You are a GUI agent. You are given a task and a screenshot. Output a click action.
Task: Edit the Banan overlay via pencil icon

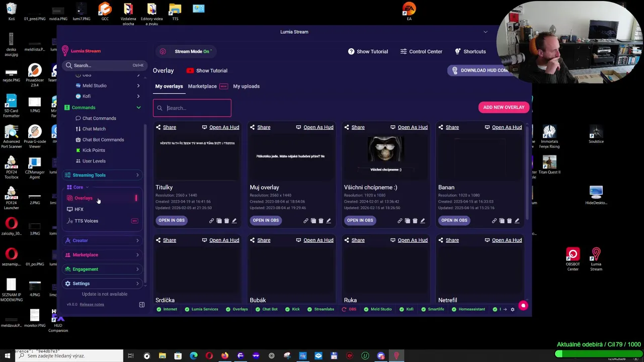point(517,220)
